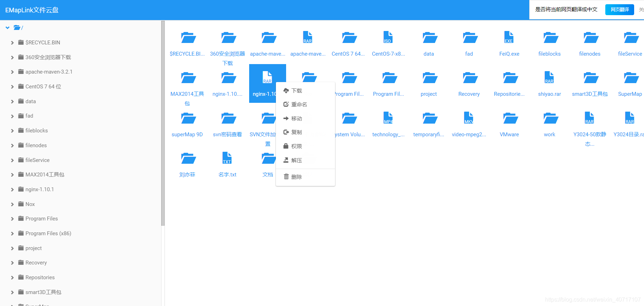Choose 移动 (move) from context menu
The height and width of the screenshot is (306, 644).
pyautogui.click(x=305, y=118)
